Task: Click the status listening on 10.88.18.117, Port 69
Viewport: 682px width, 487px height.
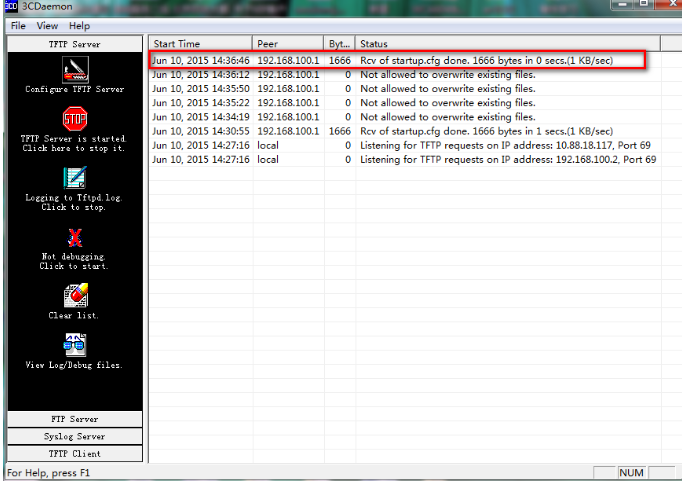Action: [505, 145]
